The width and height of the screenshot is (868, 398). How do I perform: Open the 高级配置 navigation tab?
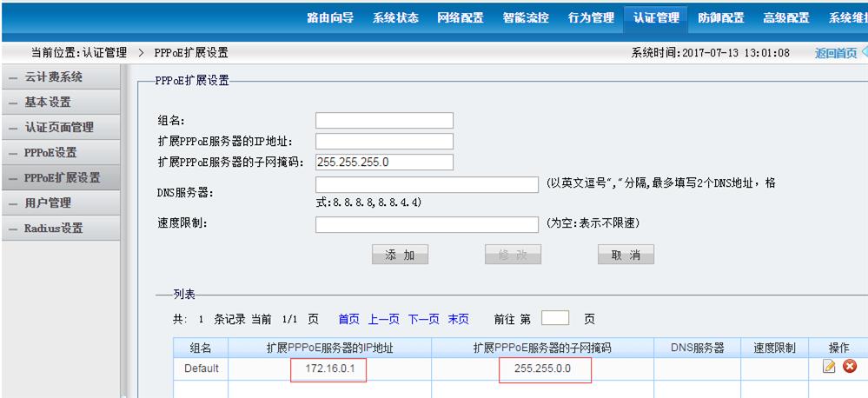pyautogui.click(x=785, y=17)
